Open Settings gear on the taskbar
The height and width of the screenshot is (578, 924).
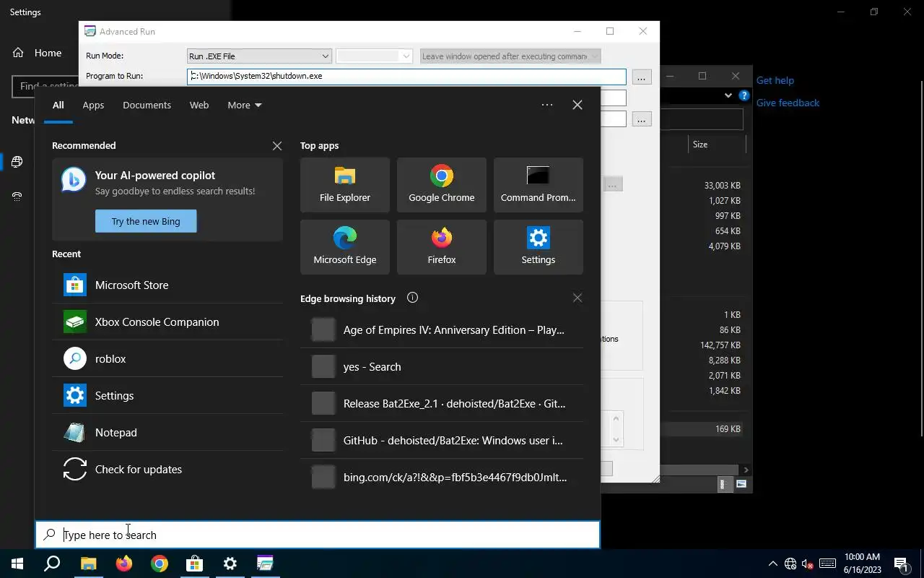pos(230,564)
